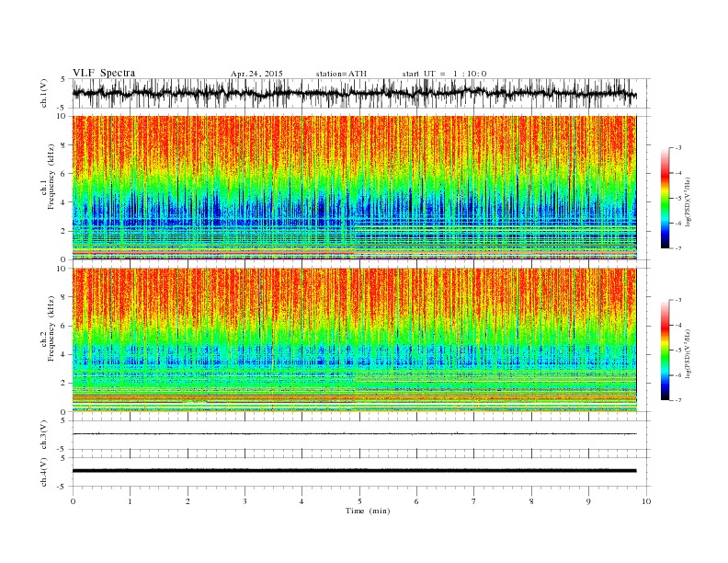Select the ch.2 "Frequency (kHz)" axis label

click(51, 328)
